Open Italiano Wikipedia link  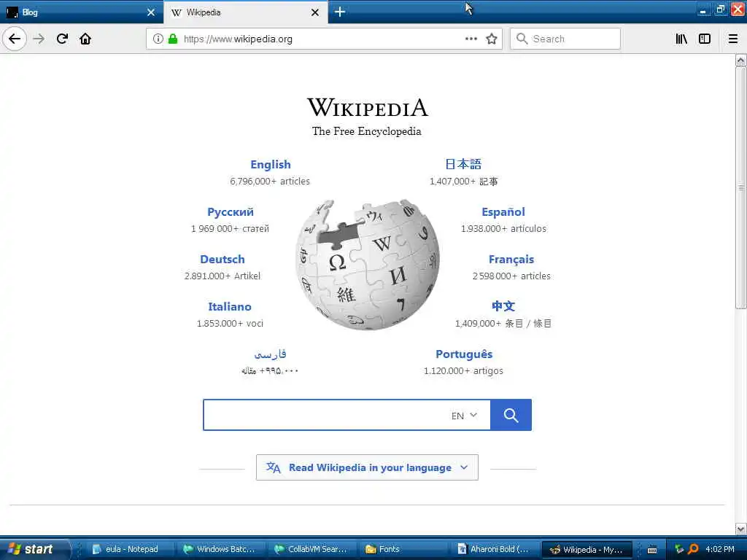tap(230, 307)
